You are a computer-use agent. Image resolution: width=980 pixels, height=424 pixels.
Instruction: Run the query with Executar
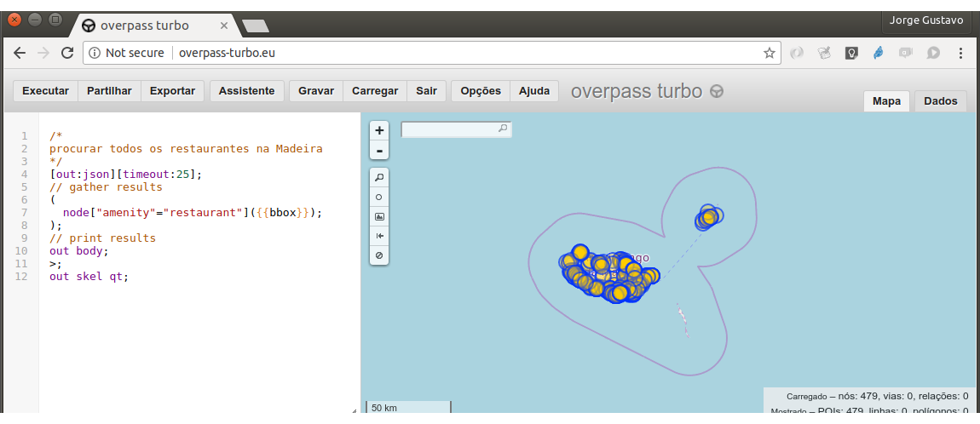pos(45,91)
